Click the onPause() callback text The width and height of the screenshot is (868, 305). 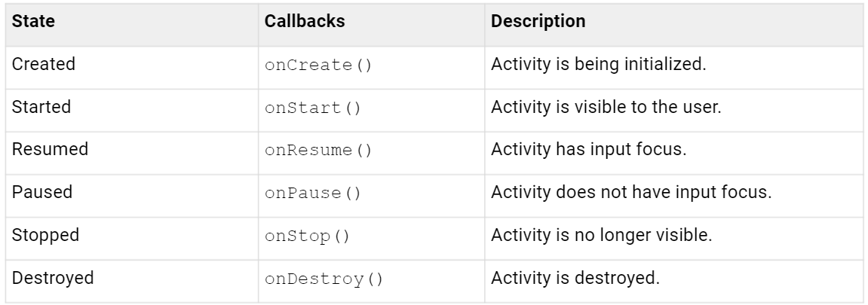tap(314, 193)
